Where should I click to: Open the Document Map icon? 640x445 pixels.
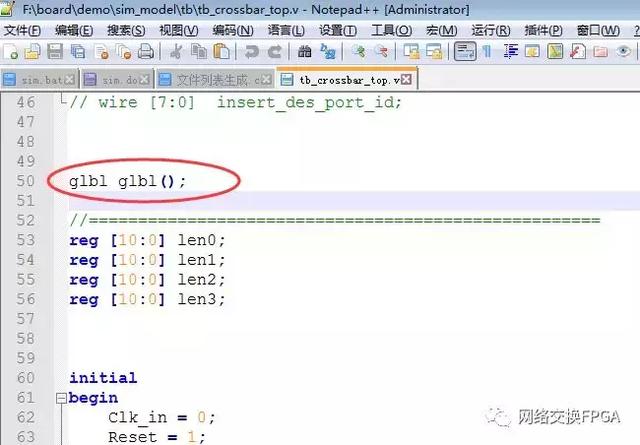click(x=555, y=51)
